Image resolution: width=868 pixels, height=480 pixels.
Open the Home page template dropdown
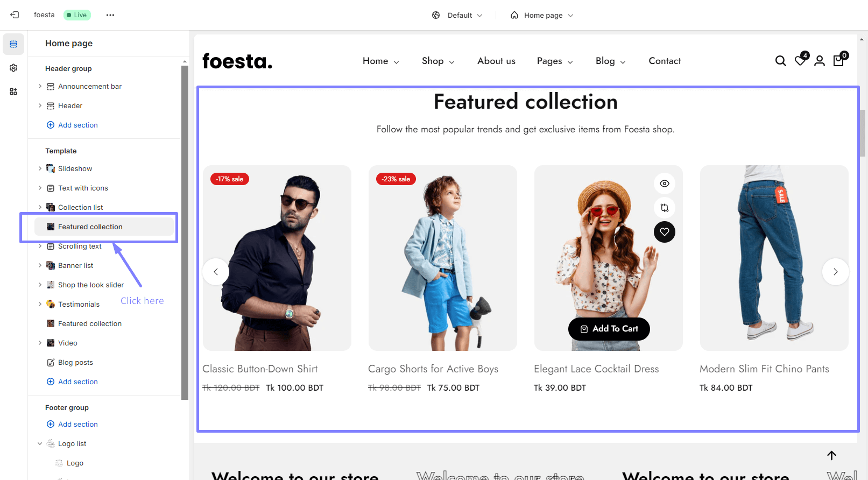(542, 15)
